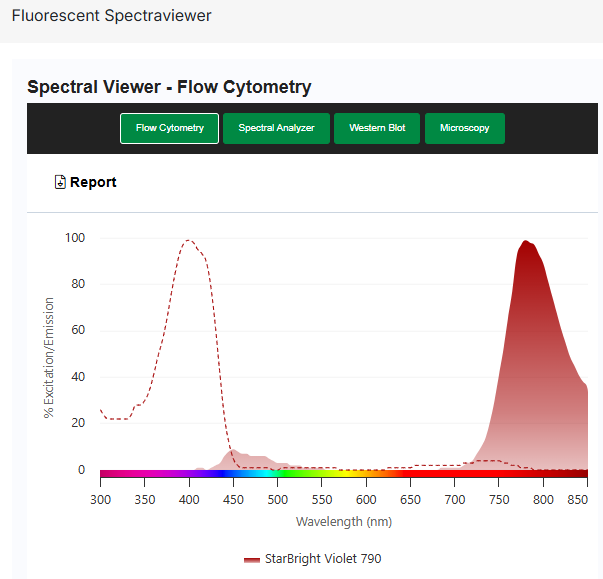Click the 100 tick label on y-axis

click(75, 238)
